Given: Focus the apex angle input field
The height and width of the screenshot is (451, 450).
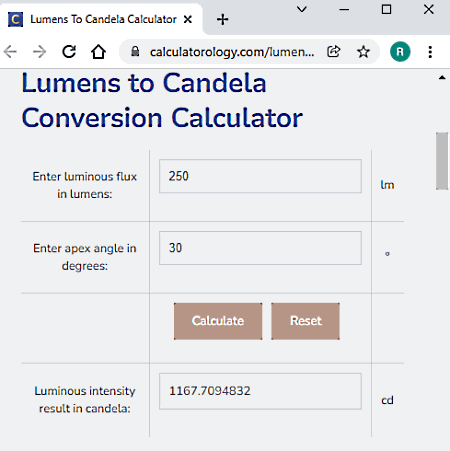Looking at the screenshot, I should click(x=260, y=248).
